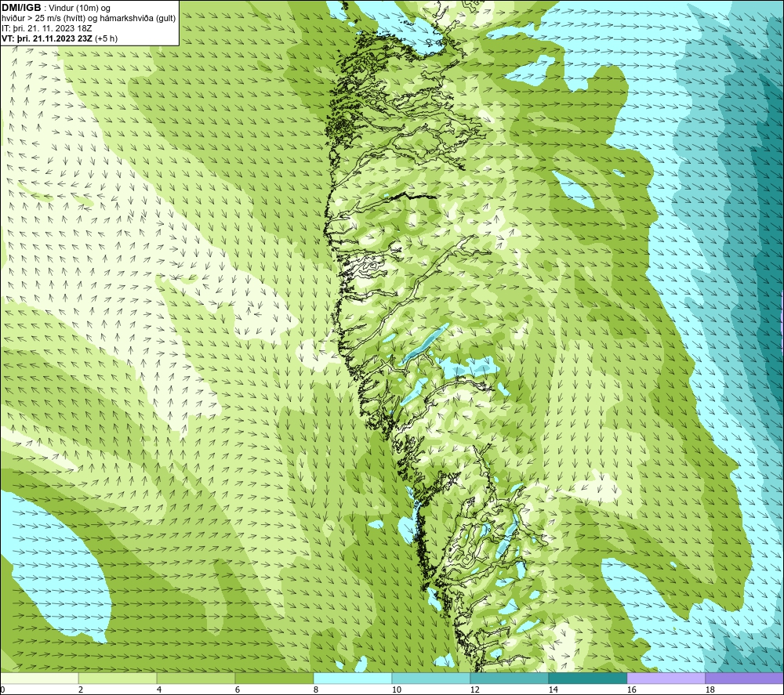Click the legend scale label "8"
The image size is (784, 695).
tap(316, 690)
